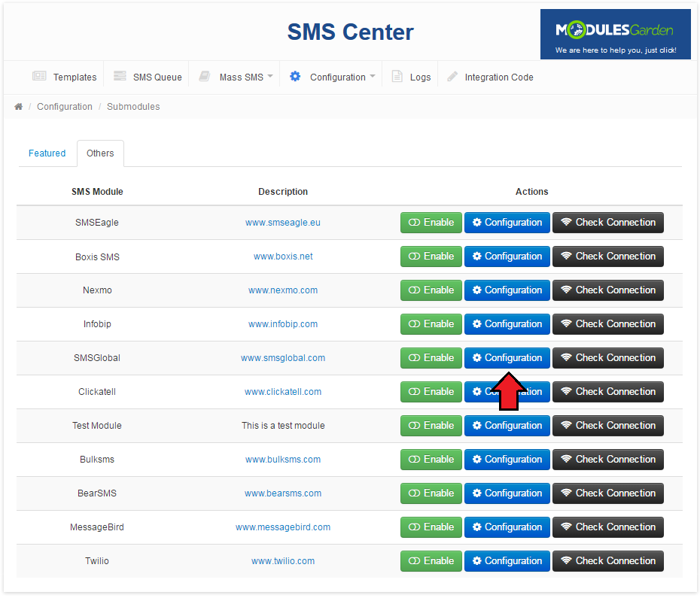This screenshot has height=601, width=700.
Task: Click Configuration in the breadcrumb
Action: (65, 107)
